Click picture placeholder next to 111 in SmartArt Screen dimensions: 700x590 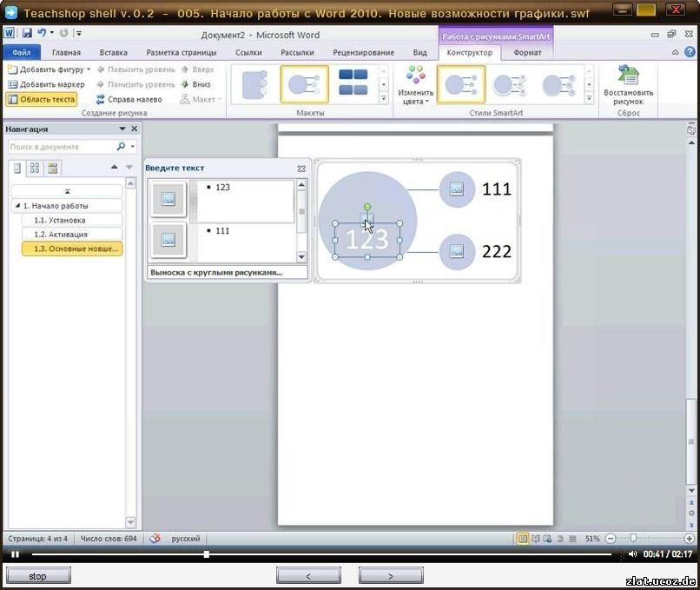click(457, 189)
